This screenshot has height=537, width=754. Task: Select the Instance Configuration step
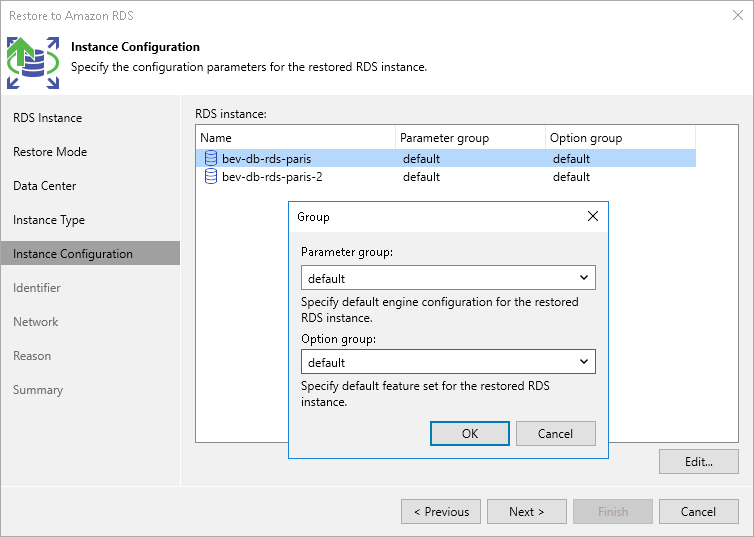[x=73, y=254]
